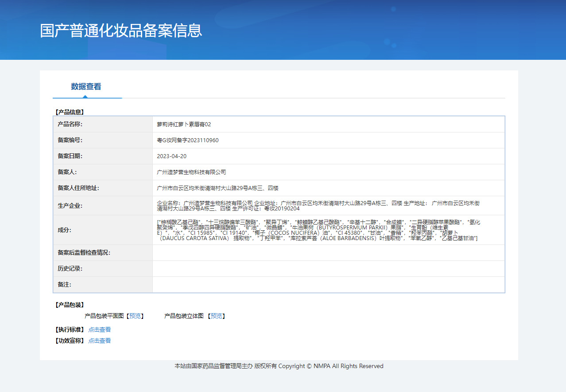Click 点击查看 next to 执行标准

(100, 330)
